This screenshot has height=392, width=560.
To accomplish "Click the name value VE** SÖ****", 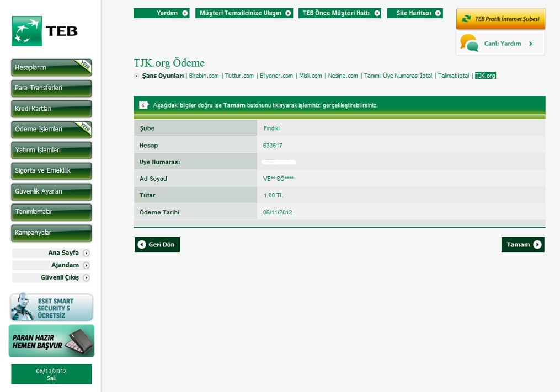I will pos(278,179).
